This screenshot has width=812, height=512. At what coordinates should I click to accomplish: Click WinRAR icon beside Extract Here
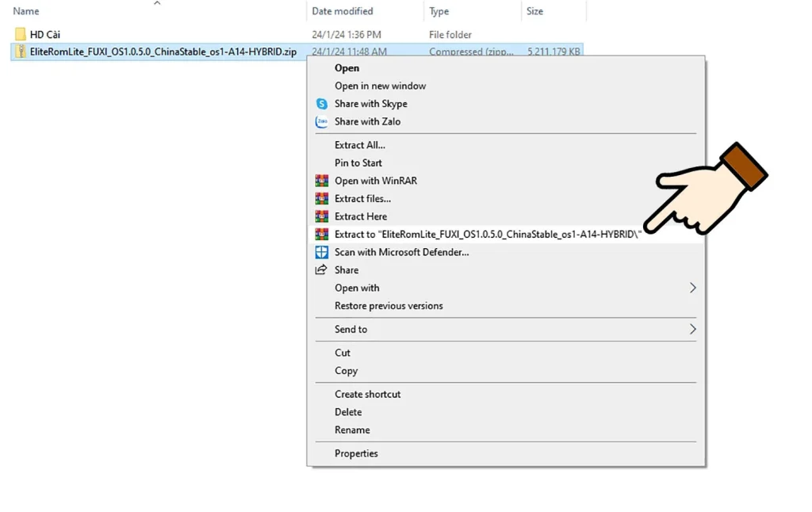tap(321, 216)
